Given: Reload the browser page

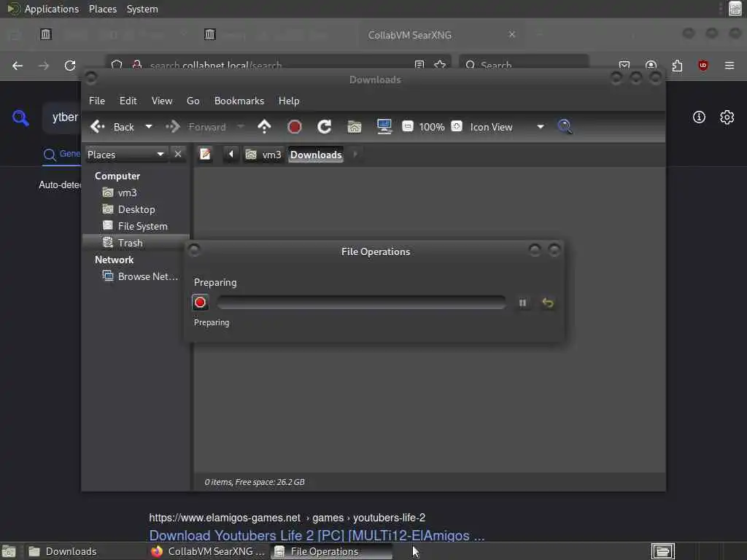Looking at the screenshot, I should pyautogui.click(x=70, y=66).
